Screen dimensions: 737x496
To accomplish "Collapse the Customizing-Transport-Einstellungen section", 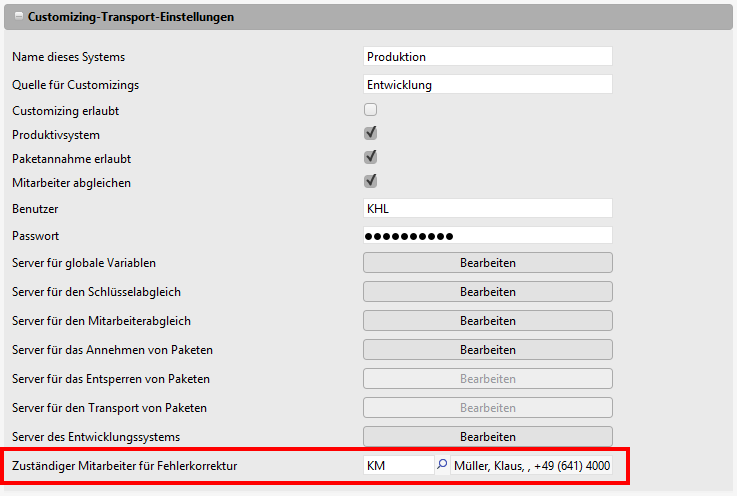I will point(18,17).
